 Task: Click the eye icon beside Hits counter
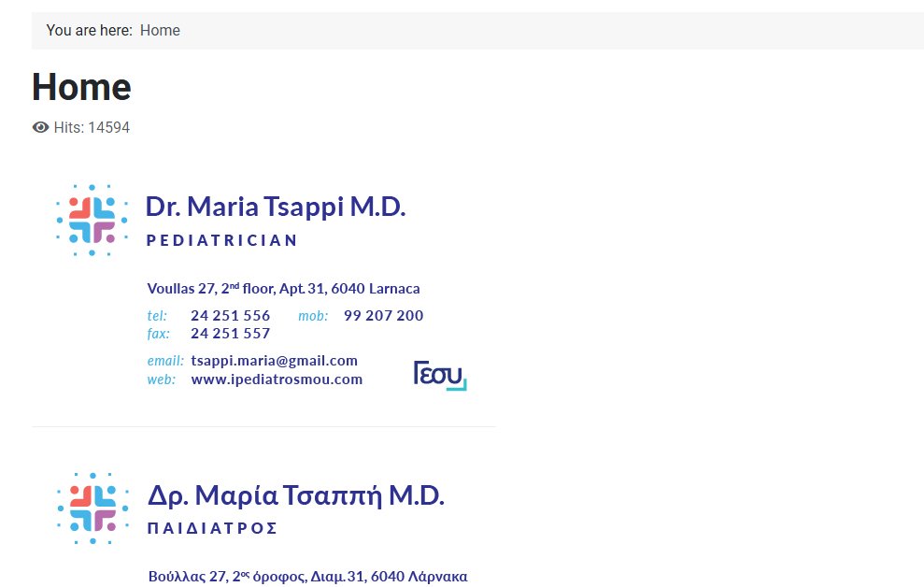coord(39,127)
